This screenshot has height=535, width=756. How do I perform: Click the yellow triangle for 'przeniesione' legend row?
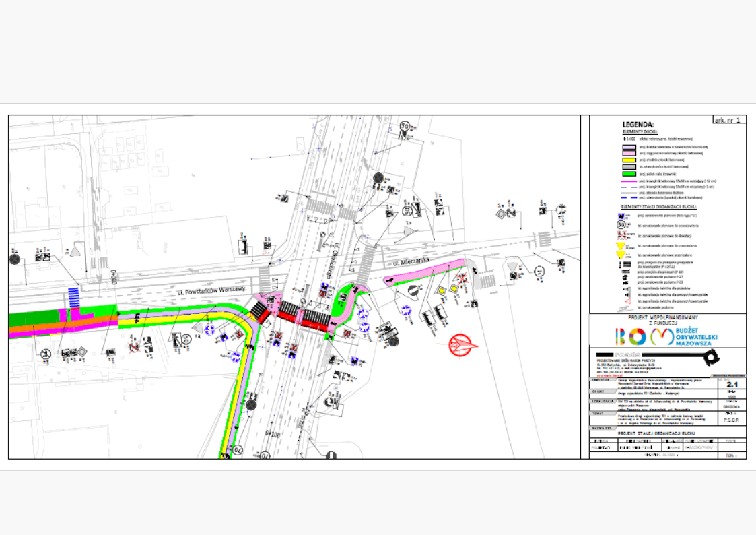click(x=621, y=255)
